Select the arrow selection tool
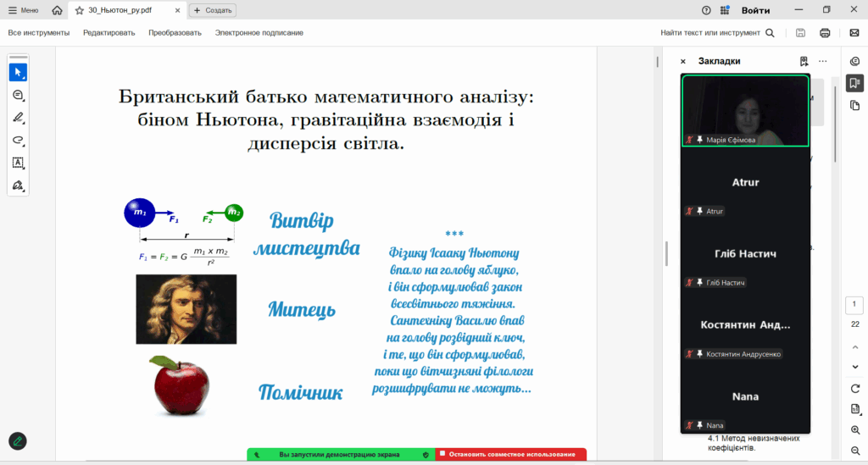 tap(18, 73)
